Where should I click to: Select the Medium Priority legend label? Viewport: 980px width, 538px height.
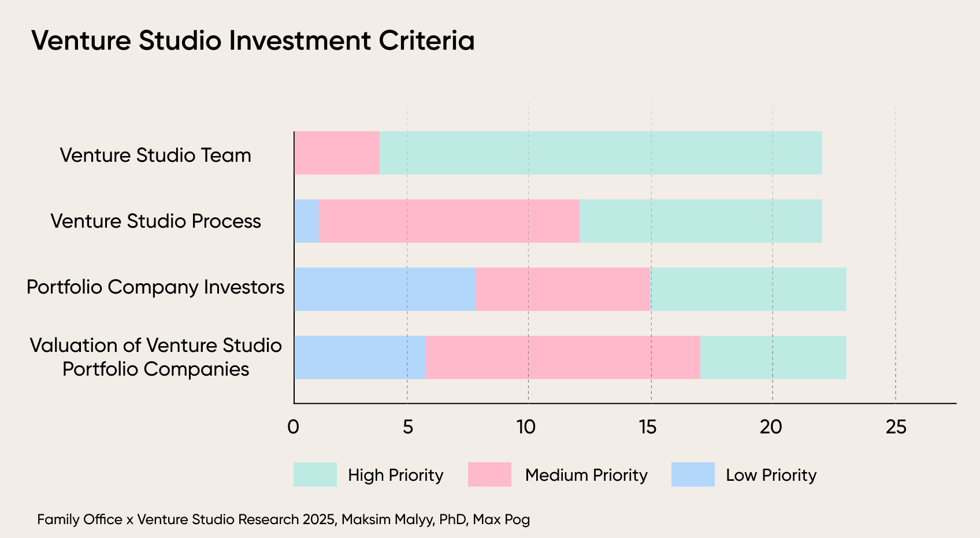tap(586, 475)
